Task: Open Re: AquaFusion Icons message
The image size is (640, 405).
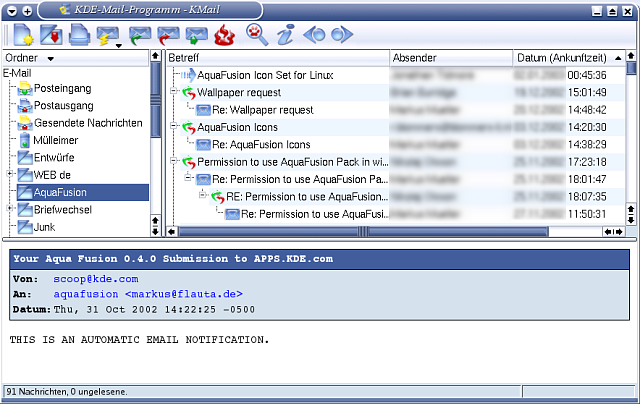Action: [x=261, y=145]
